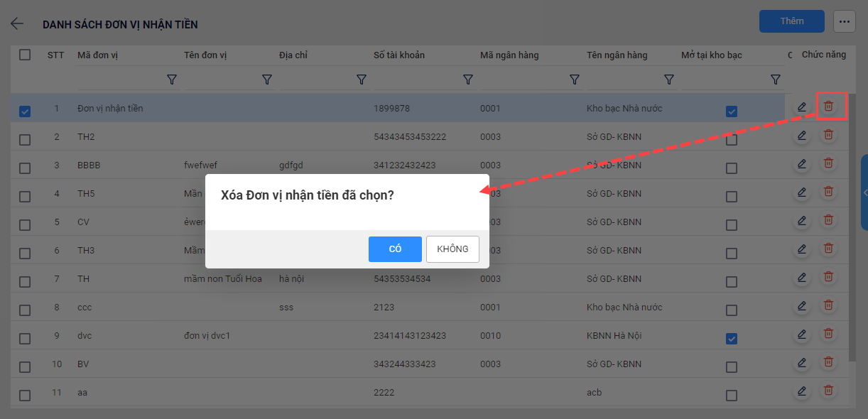Tick the select-all checkbox in the table header
868x419 pixels.
point(25,55)
